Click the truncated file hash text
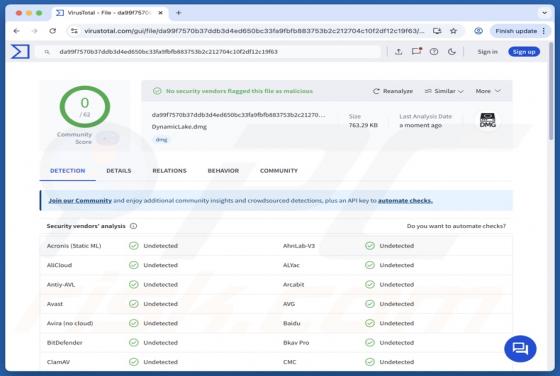 (x=239, y=115)
